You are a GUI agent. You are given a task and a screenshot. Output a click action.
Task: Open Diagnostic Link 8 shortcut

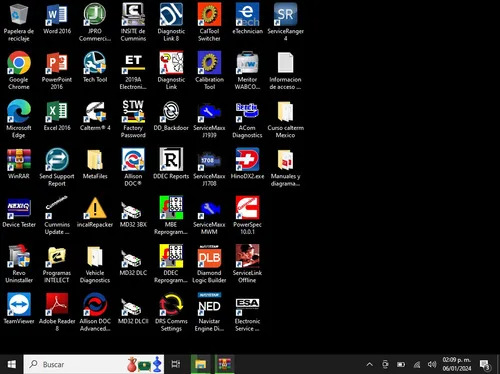pyautogui.click(x=171, y=22)
